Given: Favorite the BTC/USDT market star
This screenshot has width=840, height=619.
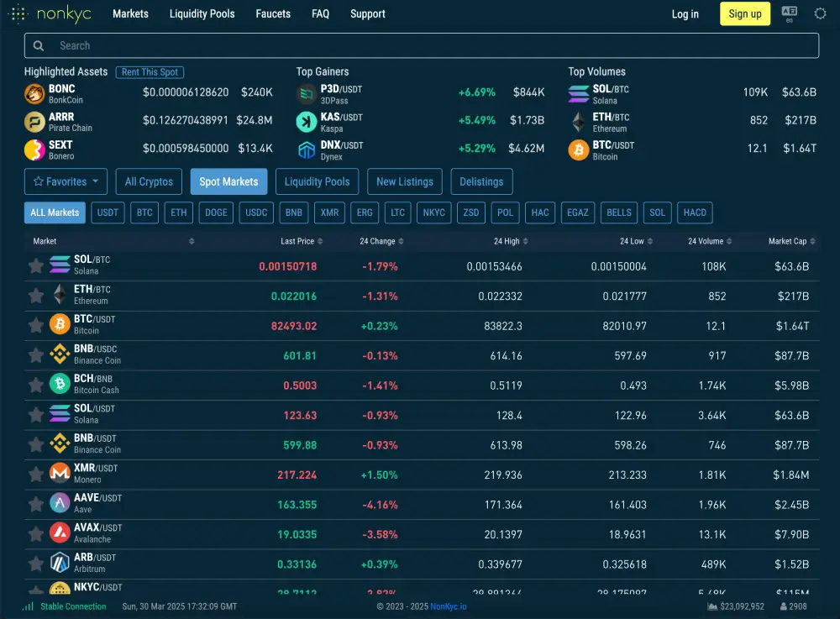Looking at the screenshot, I should (36, 325).
